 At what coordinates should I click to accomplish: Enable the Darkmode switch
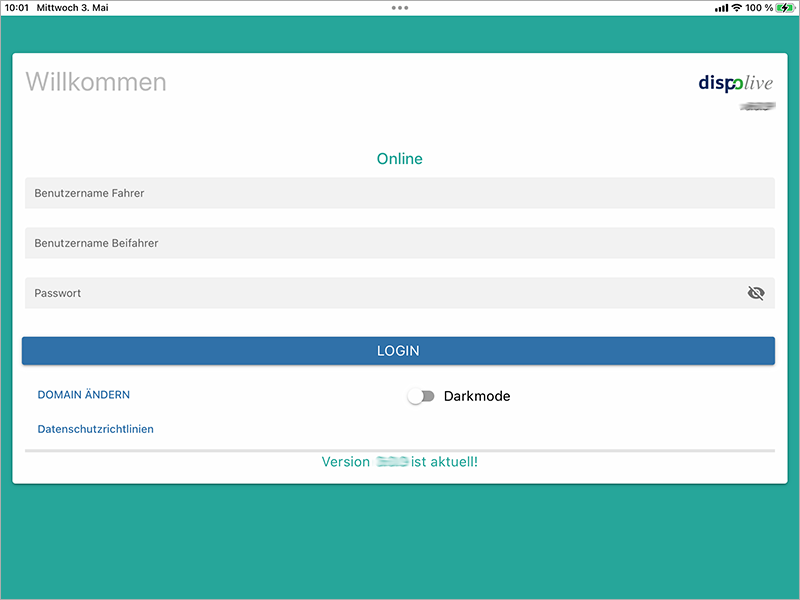[421, 396]
